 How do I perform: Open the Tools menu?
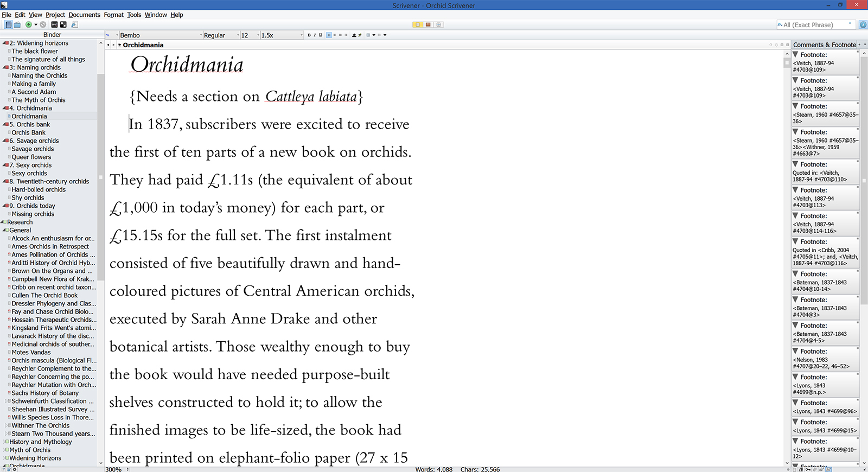coord(134,15)
